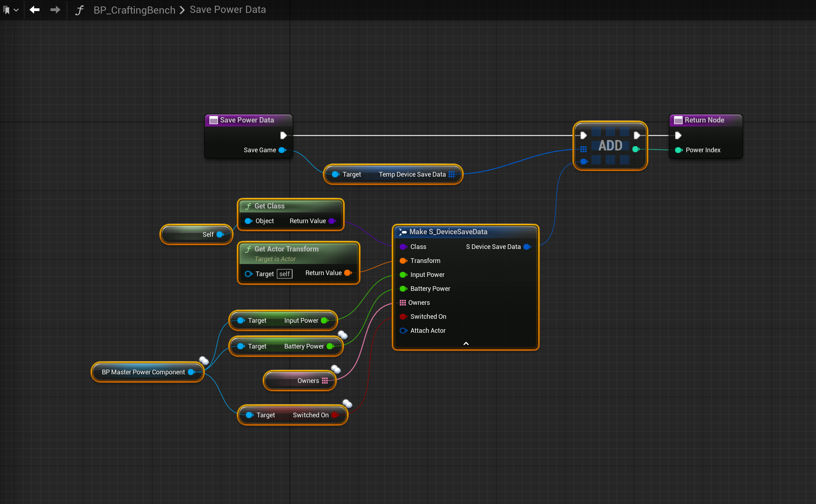The width and height of the screenshot is (816, 504).
Task: Click Save Game output pin
Action: click(282, 150)
